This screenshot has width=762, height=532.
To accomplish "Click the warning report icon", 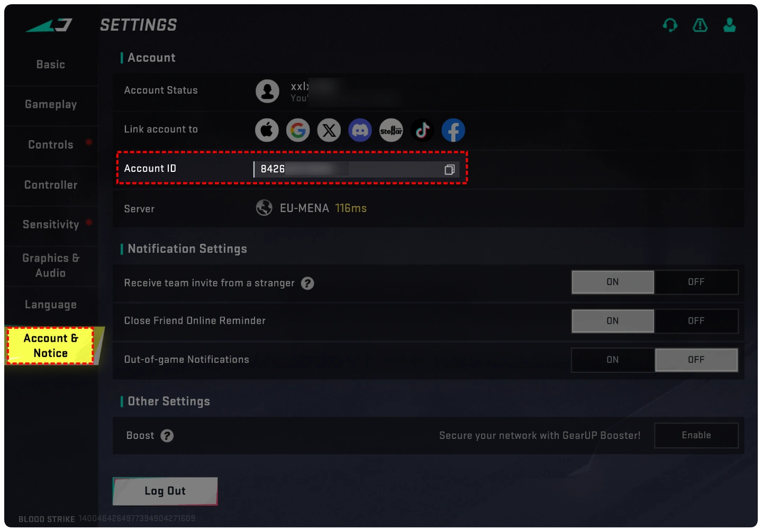I will pyautogui.click(x=700, y=25).
